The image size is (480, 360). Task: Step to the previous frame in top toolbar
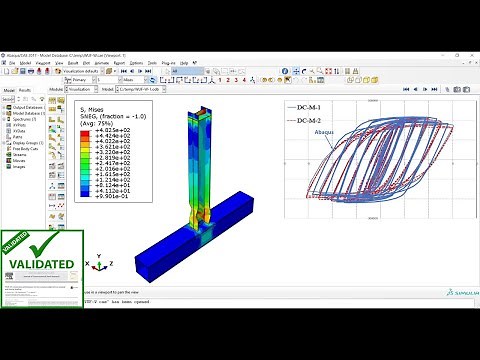132,71
